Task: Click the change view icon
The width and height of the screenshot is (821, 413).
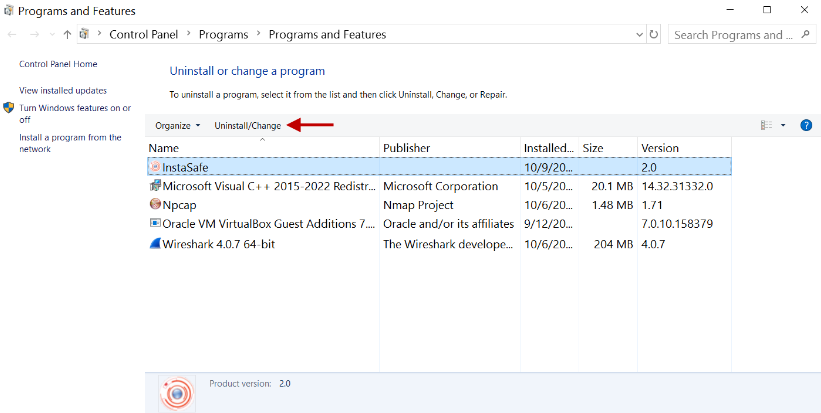Action: [x=767, y=125]
